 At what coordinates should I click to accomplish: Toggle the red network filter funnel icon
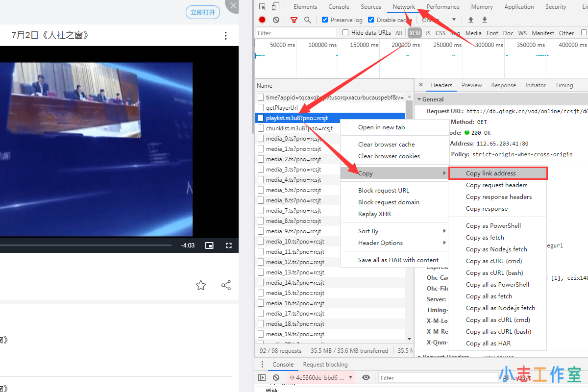[294, 20]
